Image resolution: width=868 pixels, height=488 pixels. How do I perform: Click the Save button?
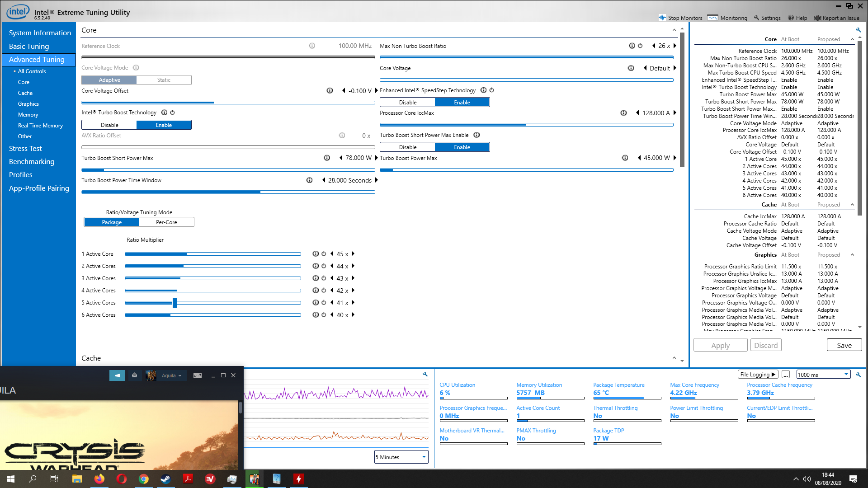844,345
